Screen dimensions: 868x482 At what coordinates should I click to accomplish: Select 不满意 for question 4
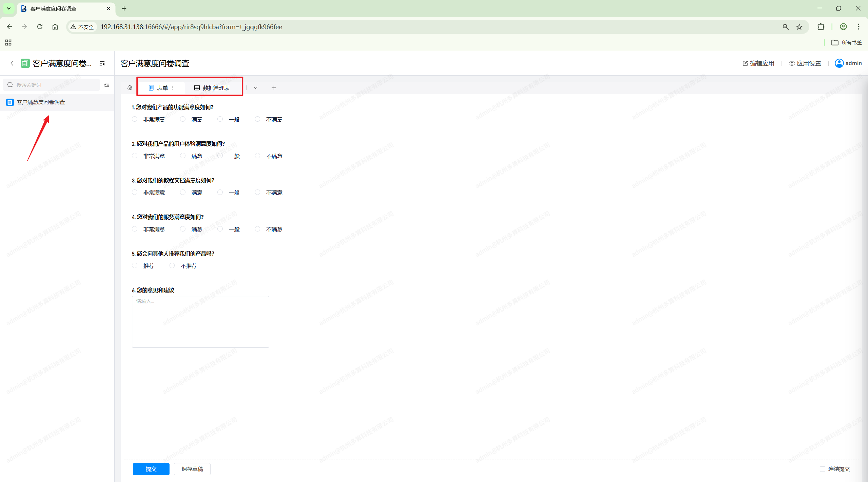point(258,229)
